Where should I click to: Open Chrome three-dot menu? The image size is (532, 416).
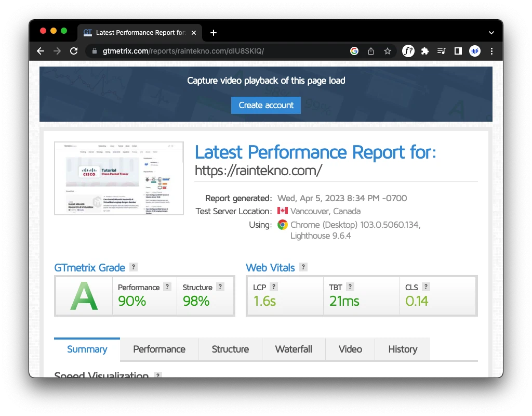click(x=491, y=51)
